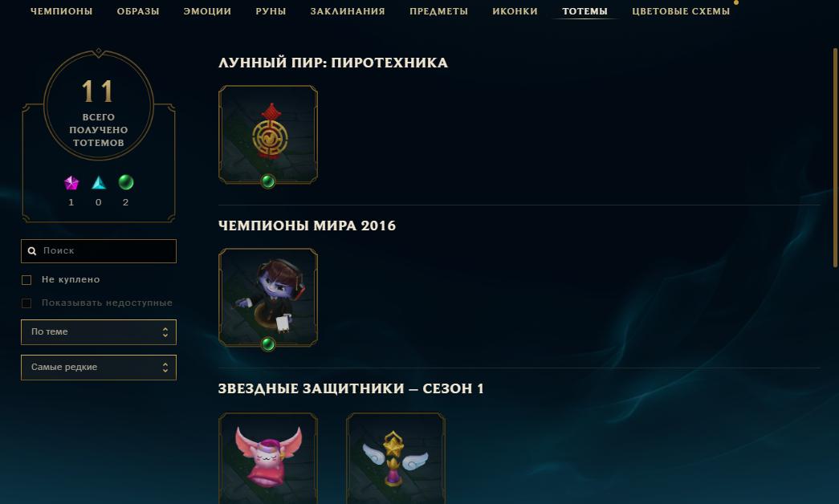Click green gem badge under firecracker ward
839x504 pixels.
pos(268,182)
